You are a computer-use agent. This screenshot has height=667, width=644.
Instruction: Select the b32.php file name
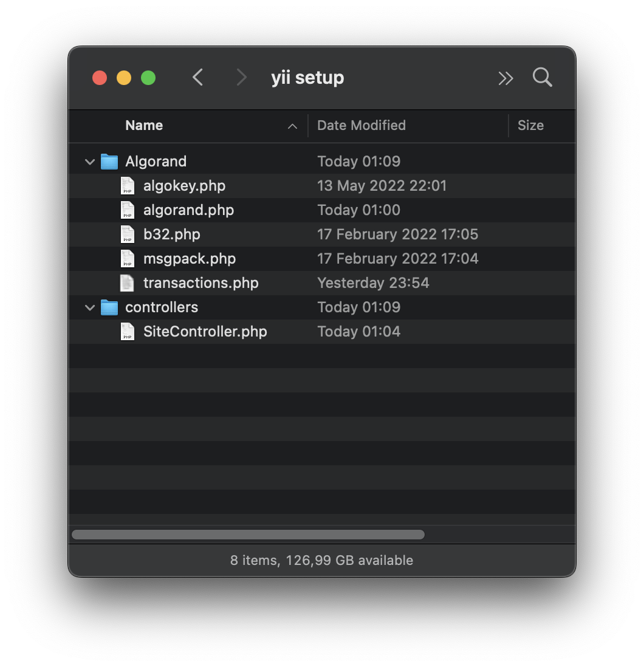172,234
